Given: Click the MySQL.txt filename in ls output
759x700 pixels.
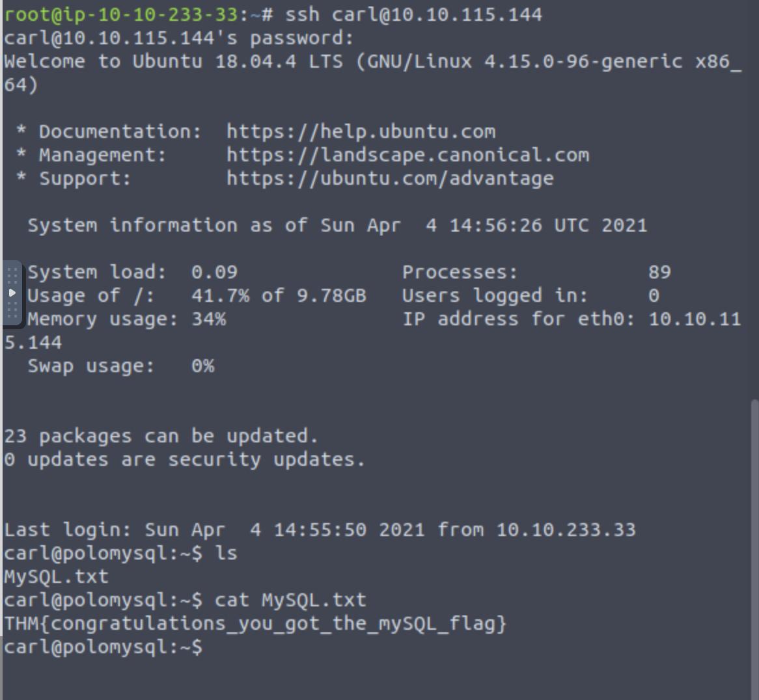Looking at the screenshot, I should pyautogui.click(x=57, y=576).
